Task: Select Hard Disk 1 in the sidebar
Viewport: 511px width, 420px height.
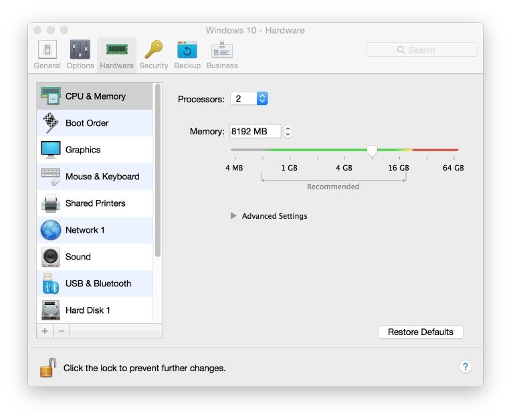Action: click(x=94, y=310)
